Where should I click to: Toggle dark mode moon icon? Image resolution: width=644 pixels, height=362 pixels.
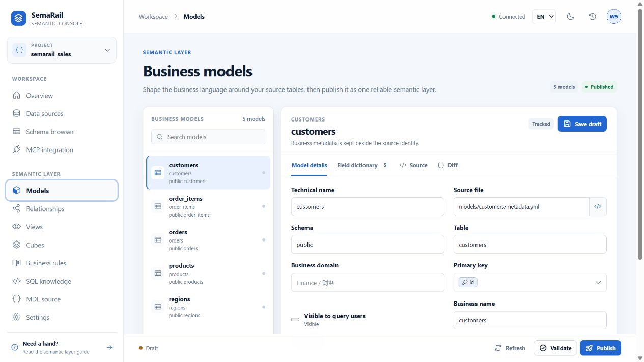click(x=571, y=16)
